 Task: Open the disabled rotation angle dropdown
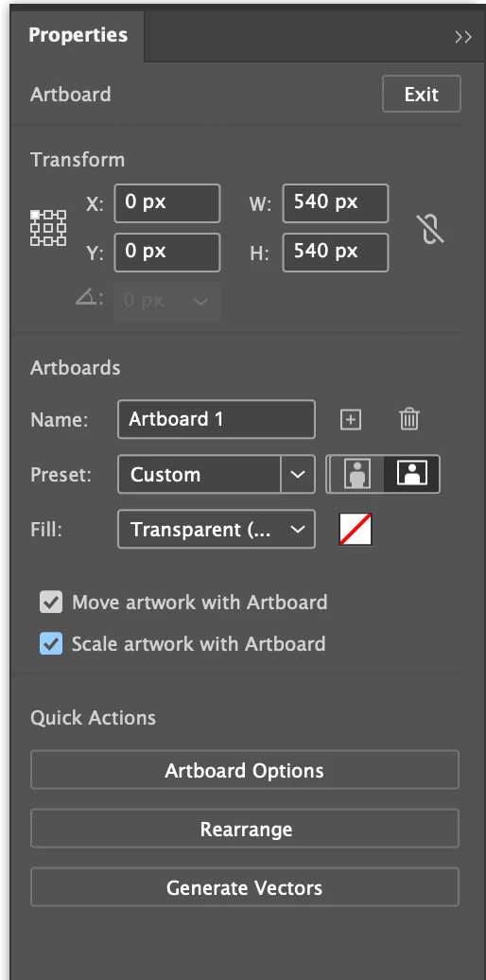click(166, 301)
